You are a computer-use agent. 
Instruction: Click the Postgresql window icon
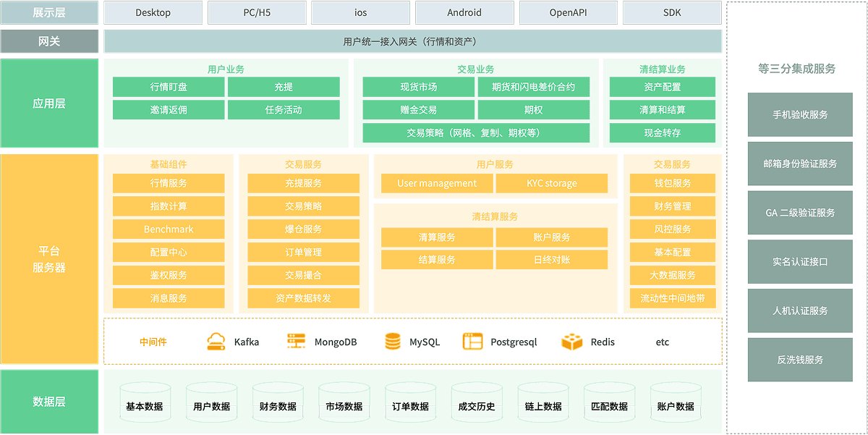(x=472, y=342)
